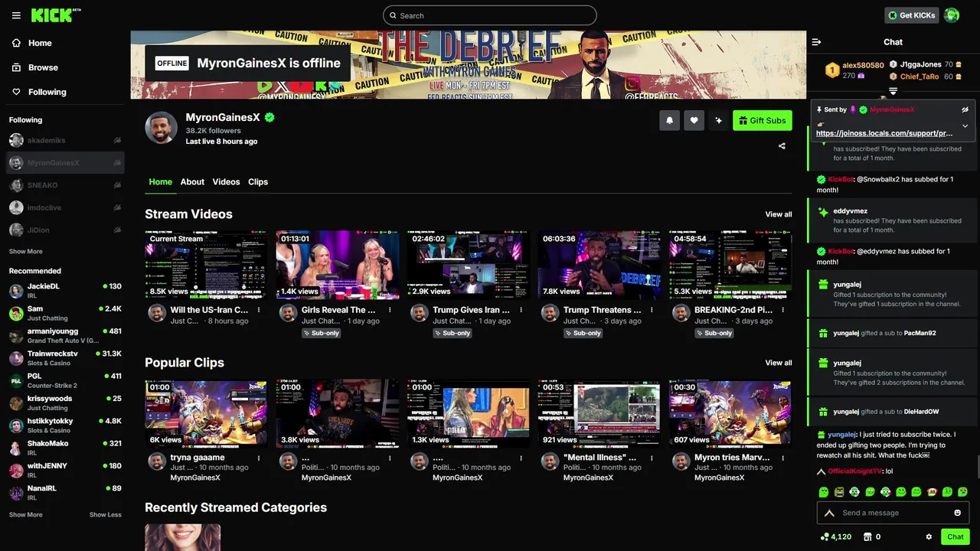Open JiDion channel in Following list
Image resolution: width=980 pixels, height=551 pixels.
65,230
